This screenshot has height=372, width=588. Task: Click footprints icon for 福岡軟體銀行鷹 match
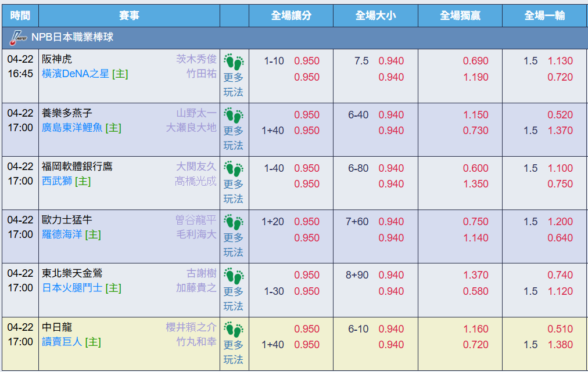click(x=234, y=168)
